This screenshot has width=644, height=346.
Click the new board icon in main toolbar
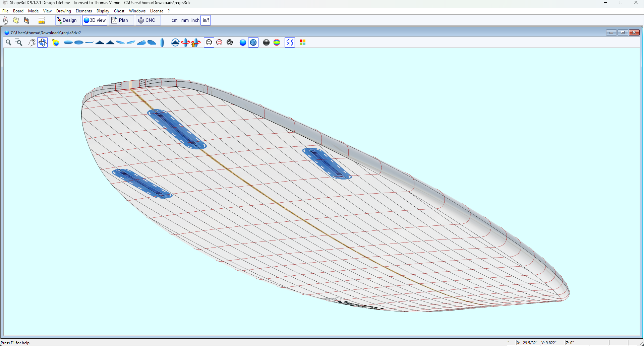click(6, 20)
